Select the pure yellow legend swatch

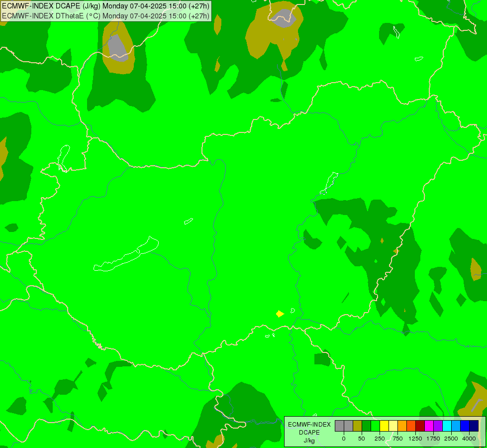(384, 426)
